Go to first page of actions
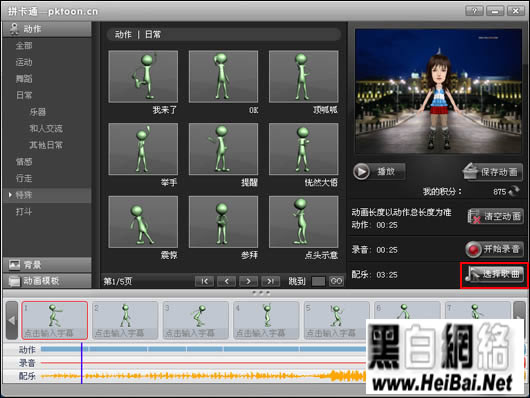The width and height of the screenshot is (530, 398). click(204, 281)
